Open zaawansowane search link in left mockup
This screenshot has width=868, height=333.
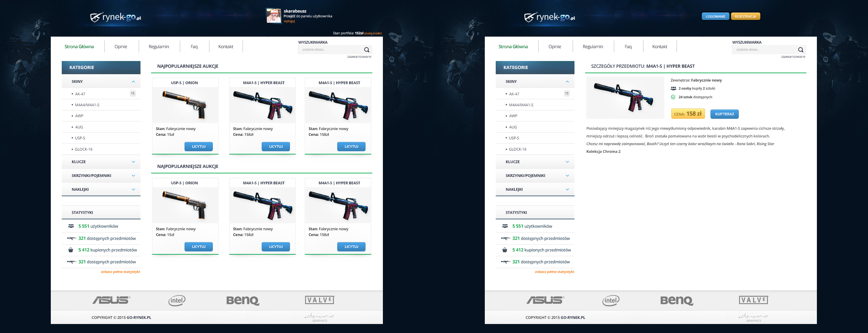coord(359,57)
